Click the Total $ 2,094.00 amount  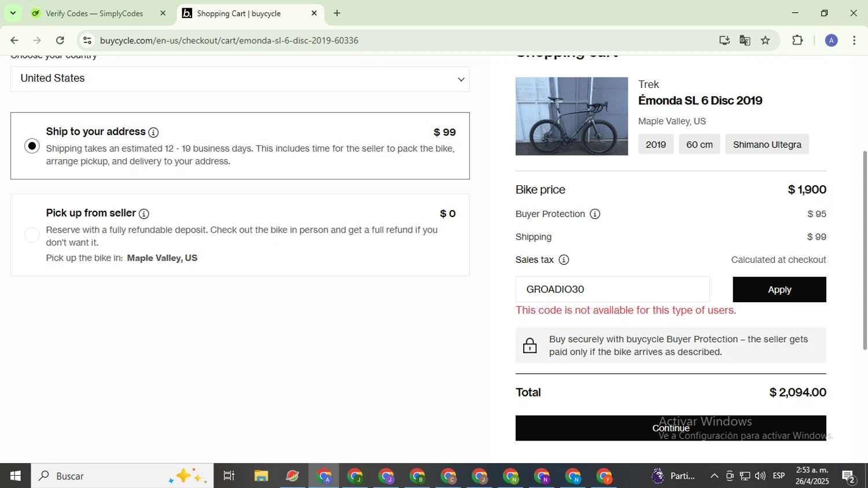coord(797,392)
